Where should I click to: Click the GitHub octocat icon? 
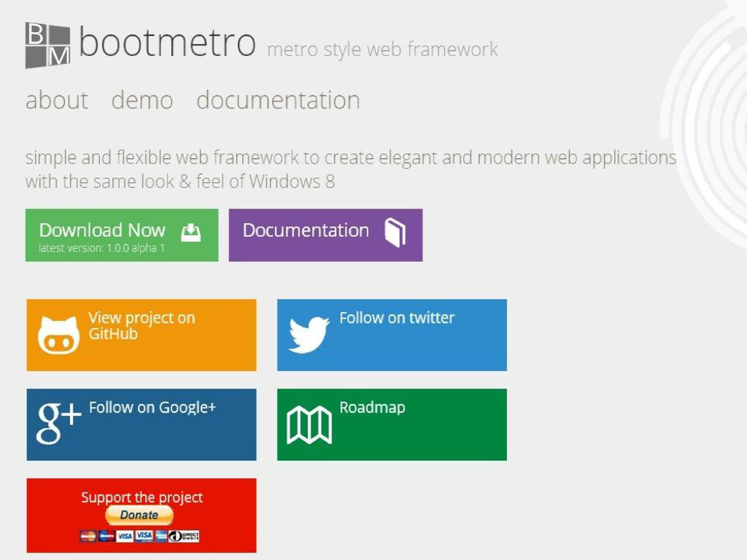click(58, 335)
